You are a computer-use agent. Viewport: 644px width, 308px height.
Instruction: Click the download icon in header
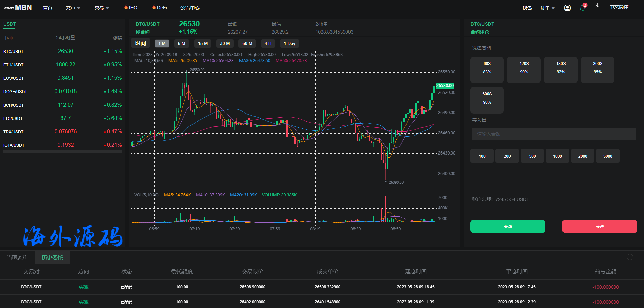598,6
